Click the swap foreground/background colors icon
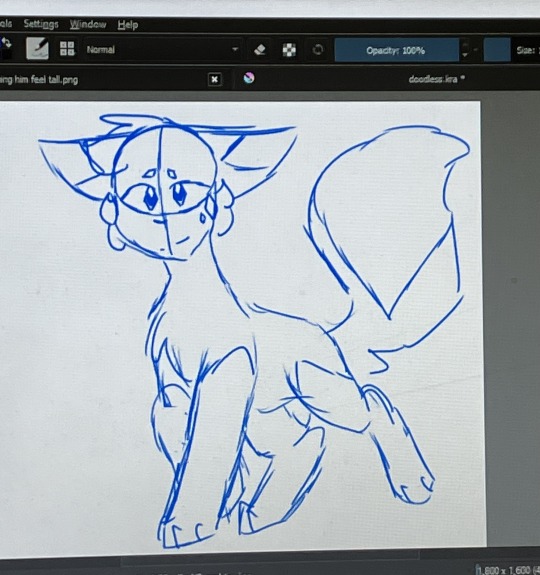The image size is (540, 575). (6, 43)
